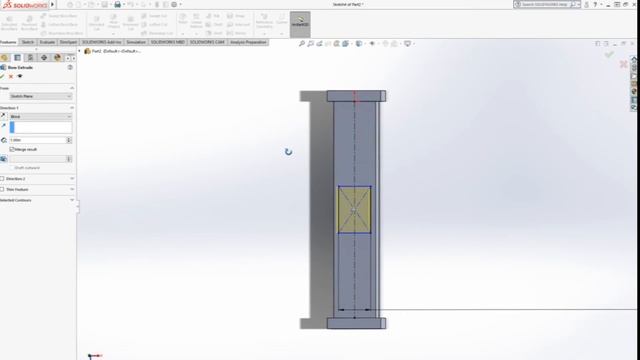The image size is (640, 360).
Task: Click draft angle spinner arrows
Action: point(69,159)
